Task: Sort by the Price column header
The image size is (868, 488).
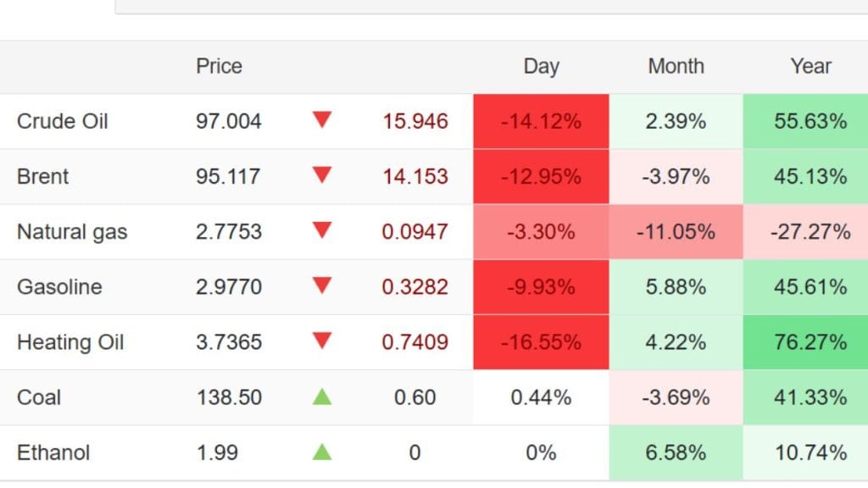Action: 219,66
